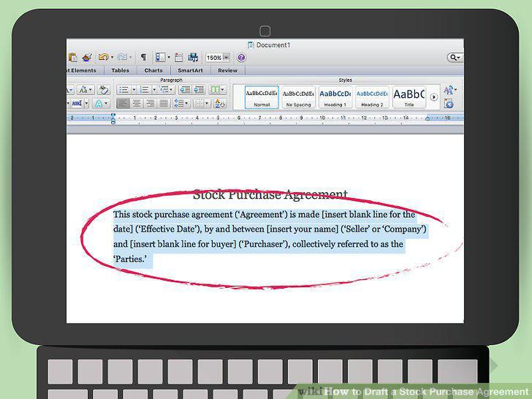Apply a bulleted list

(123, 90)
